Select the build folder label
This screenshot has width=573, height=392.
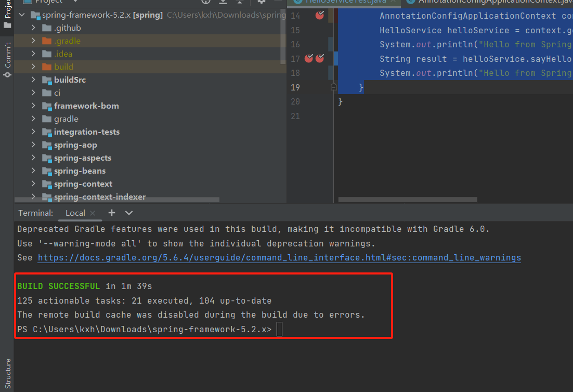tap(63, 67)
